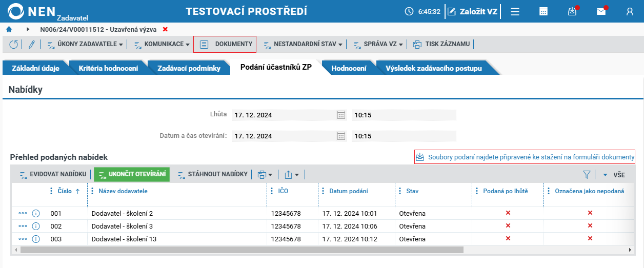The width and height of the screenshot is (644, 268).
Task: Open calendar picker for Datum a čas otevírání
Action: (341, 136)
